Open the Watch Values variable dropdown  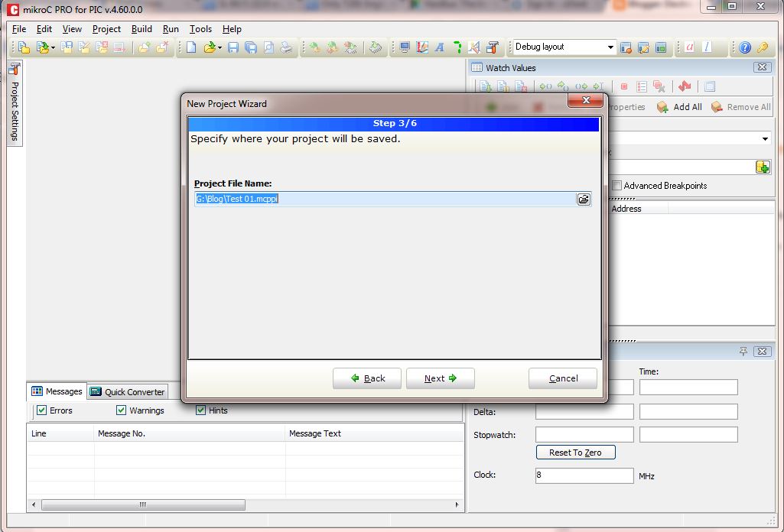tap(765, 138)
